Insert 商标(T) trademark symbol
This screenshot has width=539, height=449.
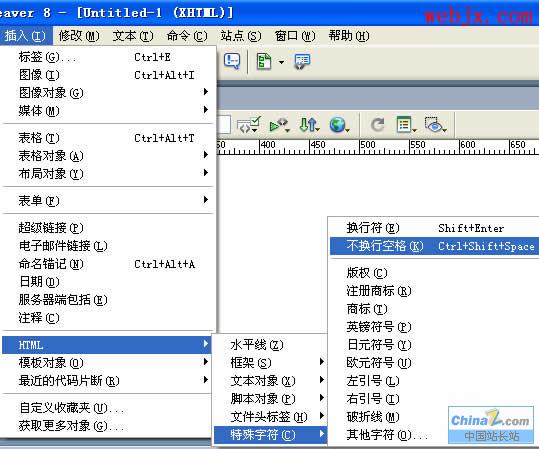point(434,309)
